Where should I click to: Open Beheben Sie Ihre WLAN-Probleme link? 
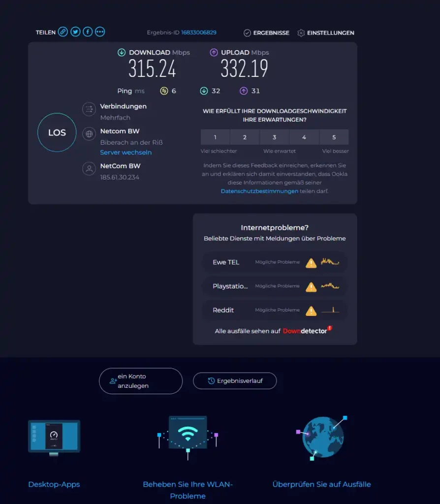188,490
